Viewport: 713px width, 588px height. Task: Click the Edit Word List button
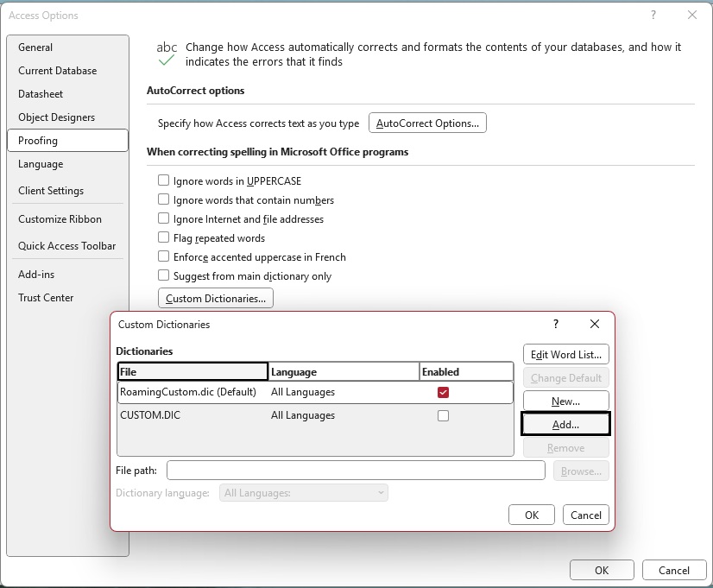[x=565, y=354]
